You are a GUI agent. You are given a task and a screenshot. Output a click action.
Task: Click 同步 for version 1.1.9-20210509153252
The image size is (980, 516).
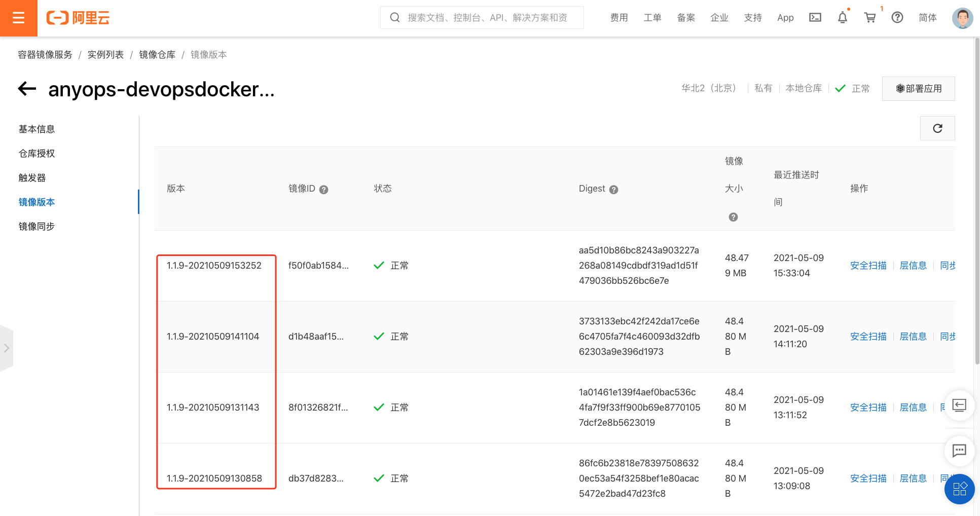coord(948,266)
